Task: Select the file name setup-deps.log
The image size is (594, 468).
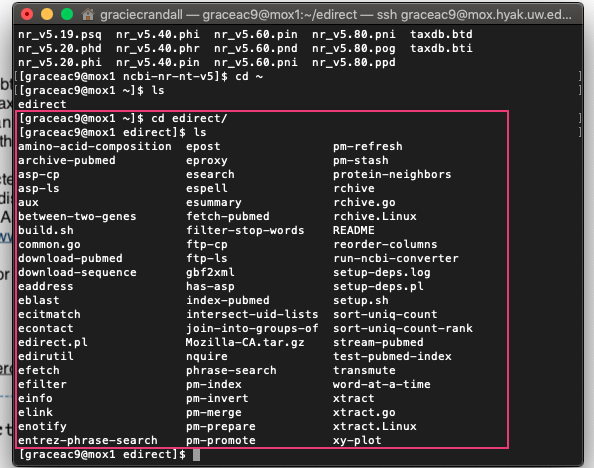Action: click(382, 272)
